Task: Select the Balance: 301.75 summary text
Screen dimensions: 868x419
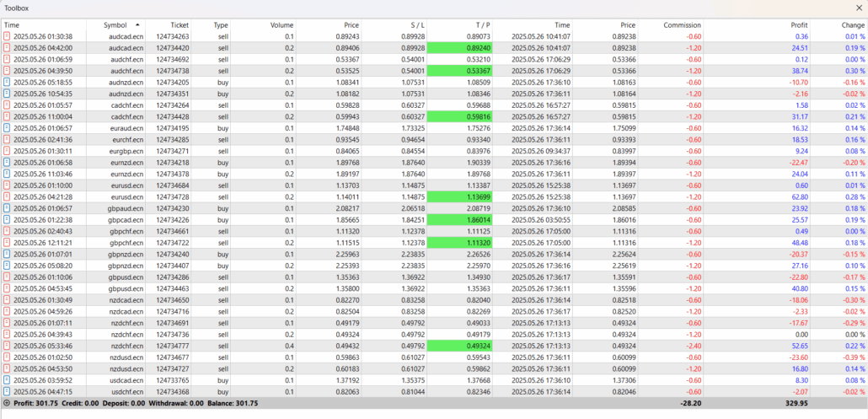Action: (x=233, y=404)
